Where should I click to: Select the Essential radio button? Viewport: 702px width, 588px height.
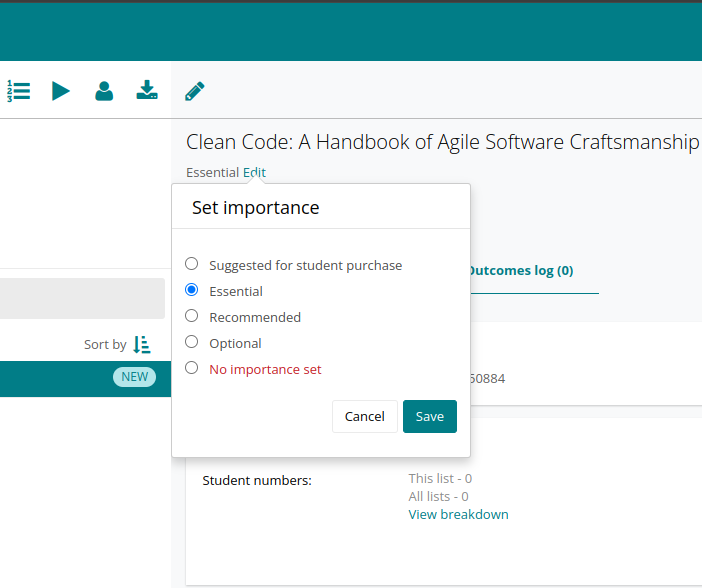192,290
